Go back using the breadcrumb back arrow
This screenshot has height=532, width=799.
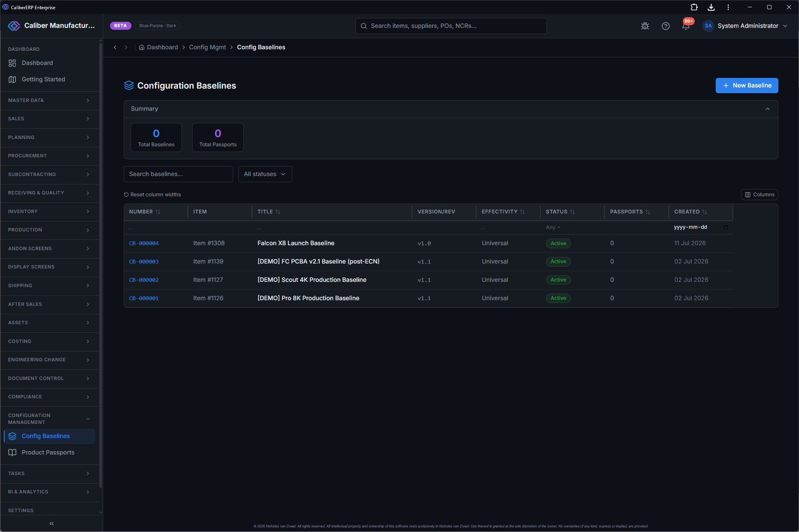tap(115, 47)
